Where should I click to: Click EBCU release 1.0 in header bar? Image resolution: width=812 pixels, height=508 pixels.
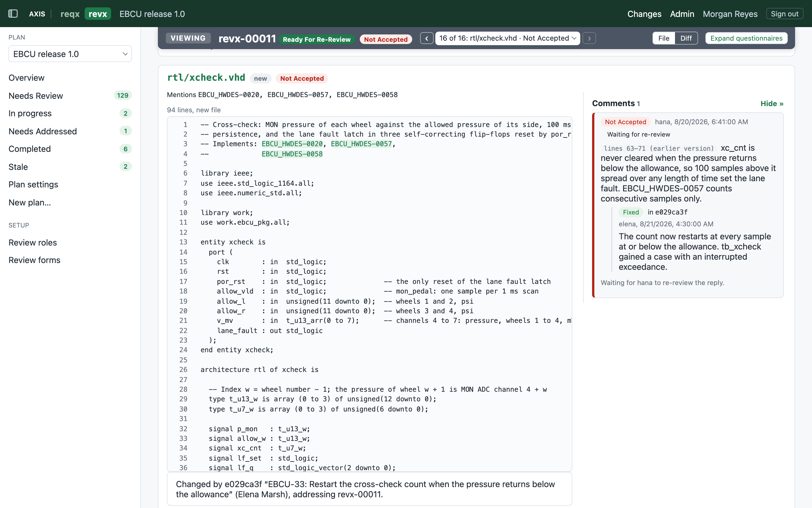[x=152, y=14]
